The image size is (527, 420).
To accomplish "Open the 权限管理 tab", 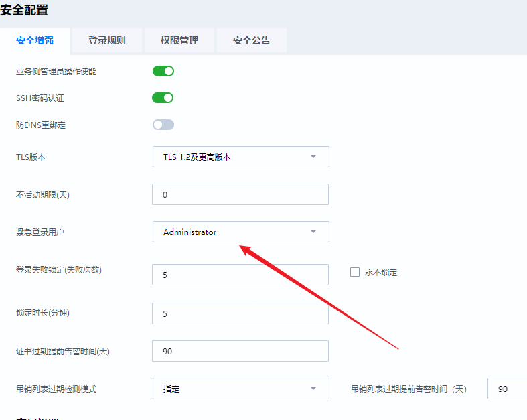I will click(x=179, y=40).
